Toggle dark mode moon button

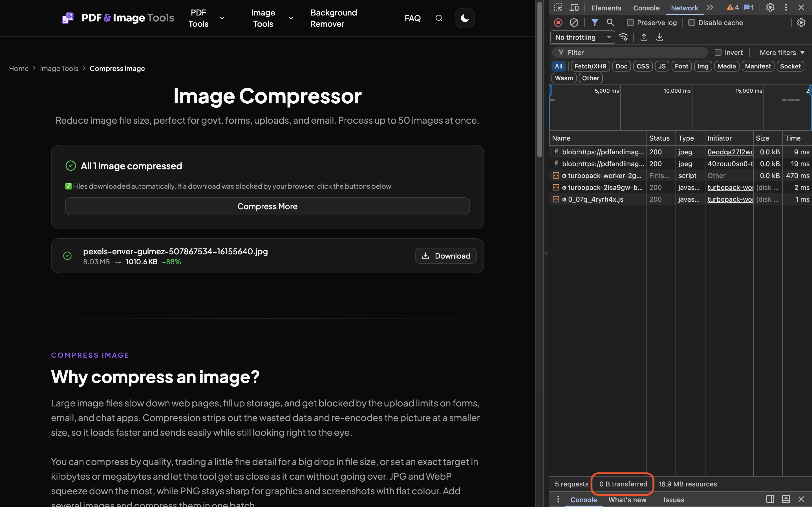[465, 18]
